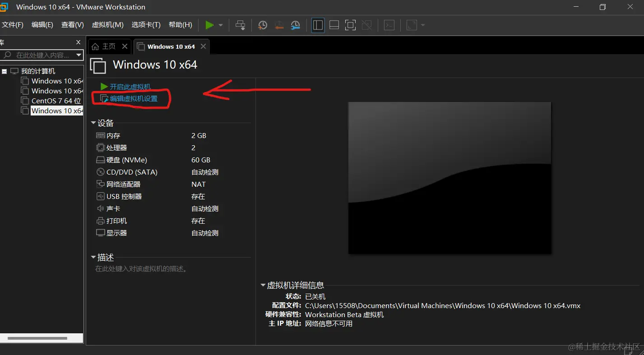Close the Windows 10 x64 tab
644x355 pixels.
coord(203,46)
